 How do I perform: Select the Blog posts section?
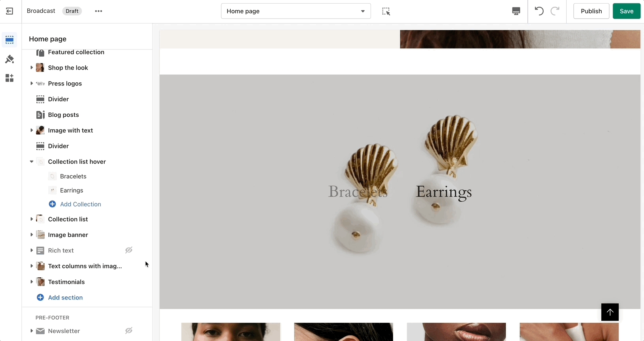[x=63, y=115]
